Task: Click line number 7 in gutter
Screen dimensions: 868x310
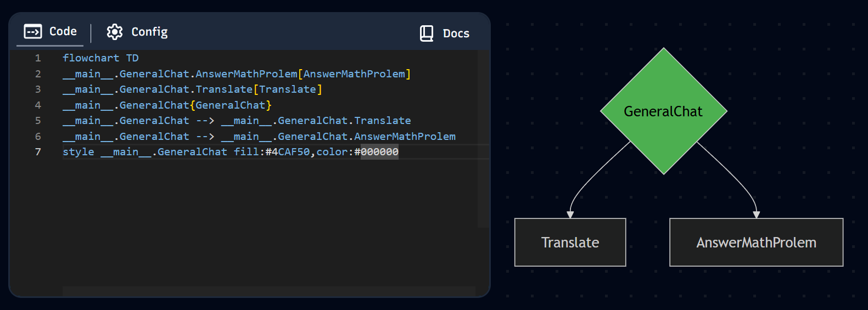Action: [38, 152]
